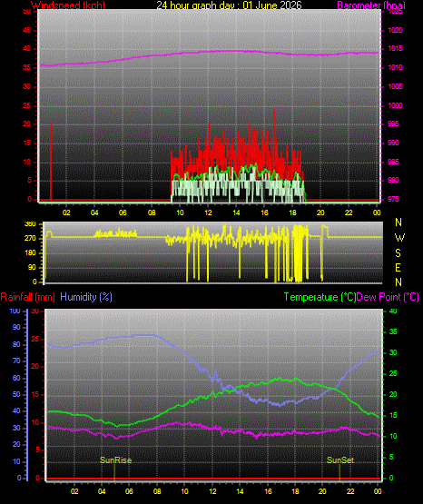Click the 45 windspeed axis value

[x=27, y=30]
